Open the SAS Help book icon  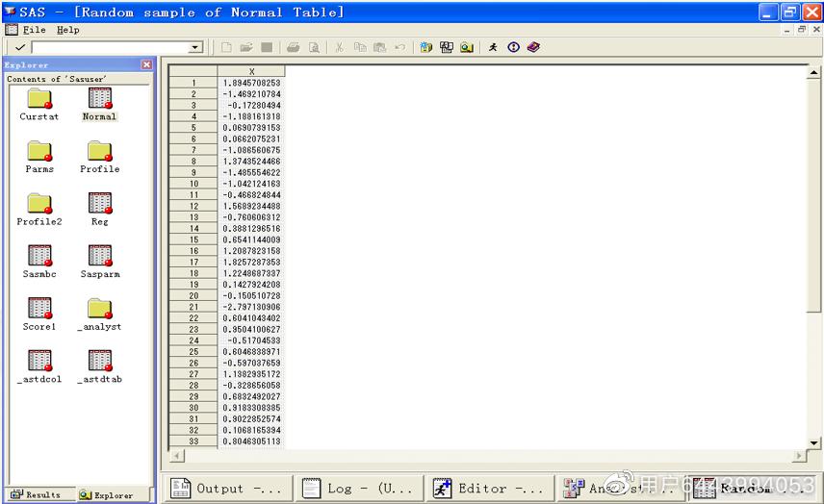[533, 47]
